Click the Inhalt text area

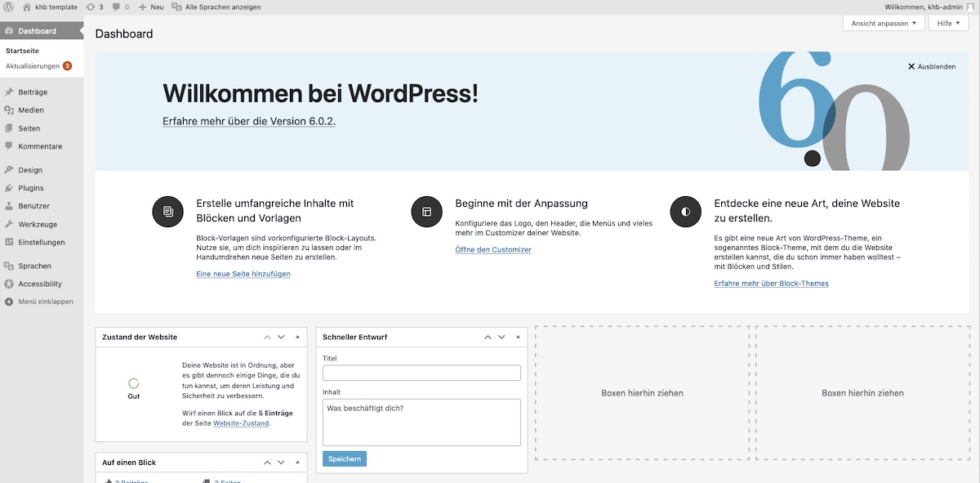[x=421, y=422]
